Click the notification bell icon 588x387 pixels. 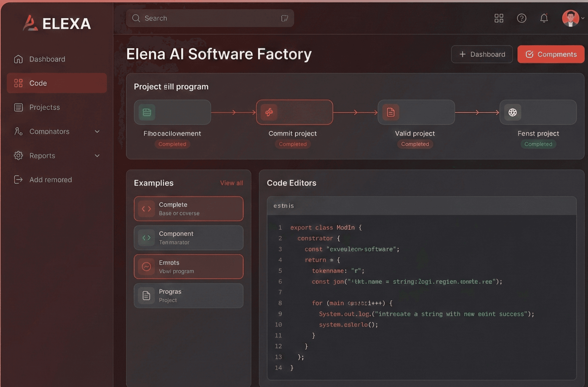point(544,18)
